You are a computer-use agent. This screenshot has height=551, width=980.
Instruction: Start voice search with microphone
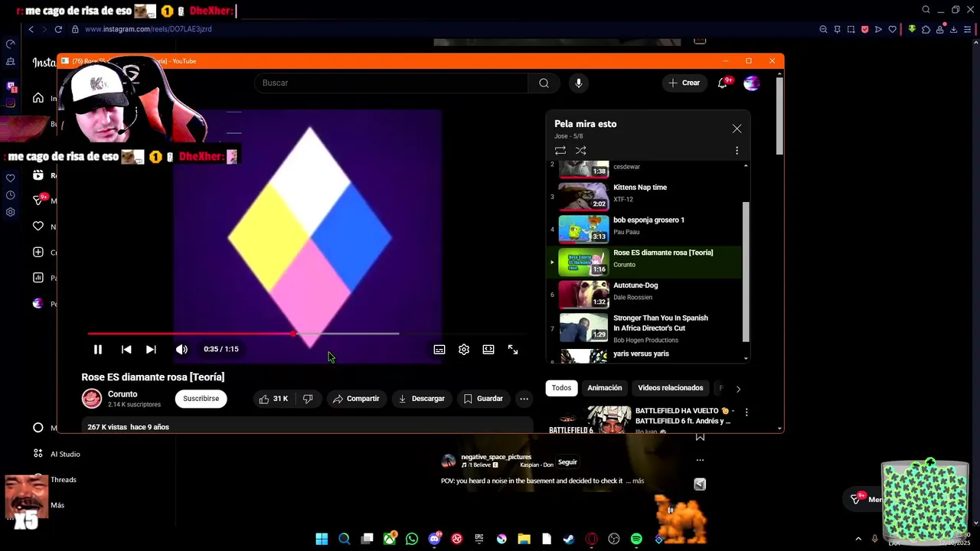[579, 83]
